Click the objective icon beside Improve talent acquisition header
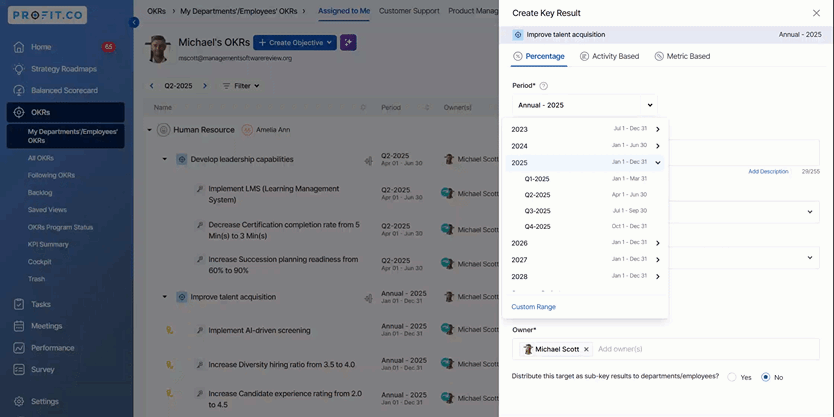This screenshot has width=834, height=417. click(519, 35)
